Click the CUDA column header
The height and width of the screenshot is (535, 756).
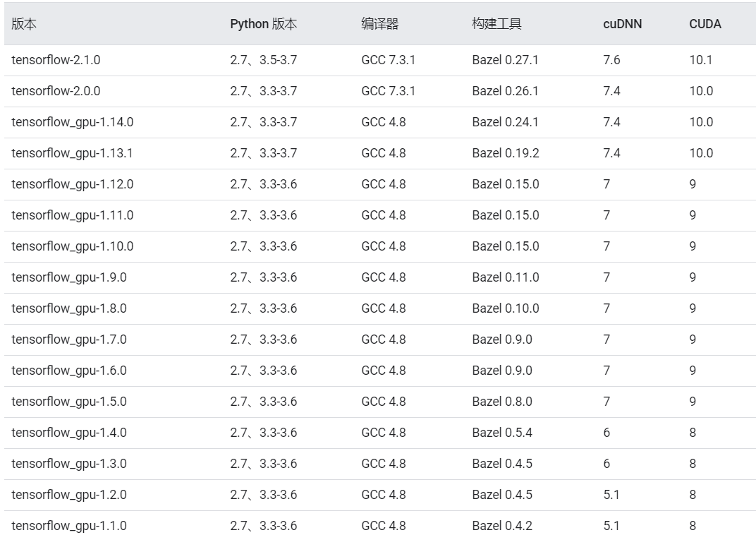click(702, 23)
